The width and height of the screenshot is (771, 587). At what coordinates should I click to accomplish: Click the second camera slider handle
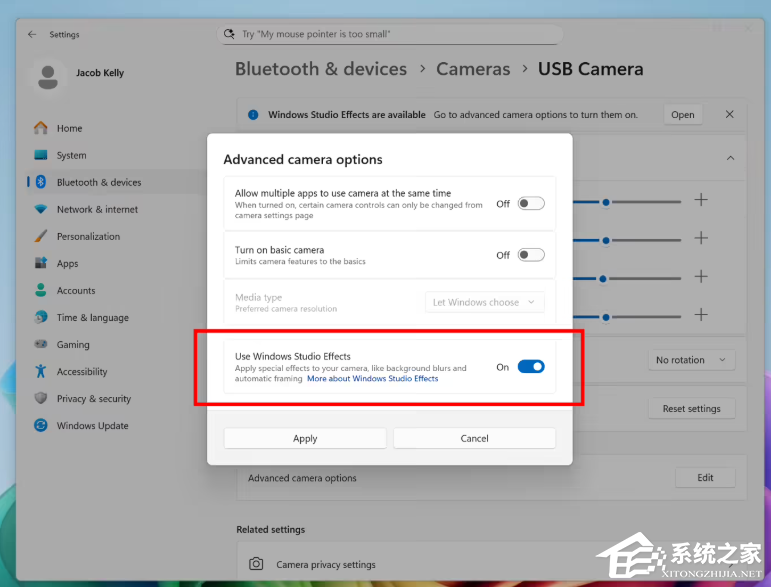[606, 240]
